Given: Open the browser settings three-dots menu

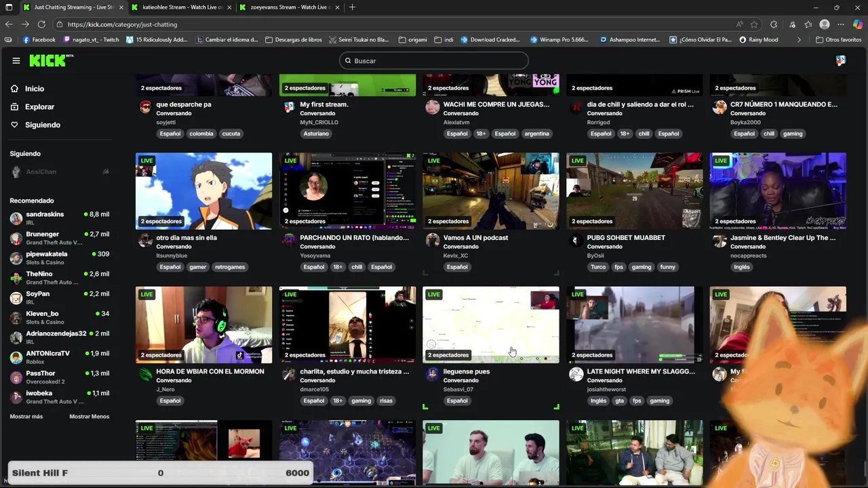Looking at the screenshot, I should click(x=841, y=24).
